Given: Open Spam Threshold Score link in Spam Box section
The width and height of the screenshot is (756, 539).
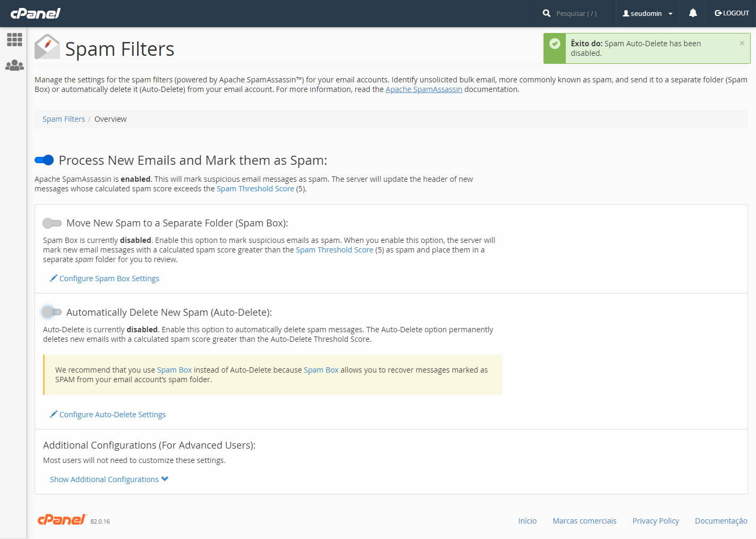Looking at the screenshot, I should 335,250.
